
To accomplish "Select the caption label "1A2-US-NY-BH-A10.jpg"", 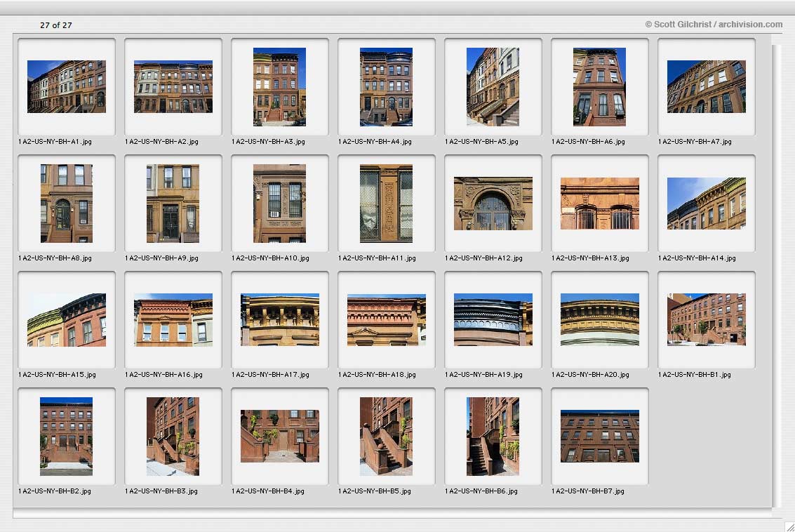I will (271, 259).
